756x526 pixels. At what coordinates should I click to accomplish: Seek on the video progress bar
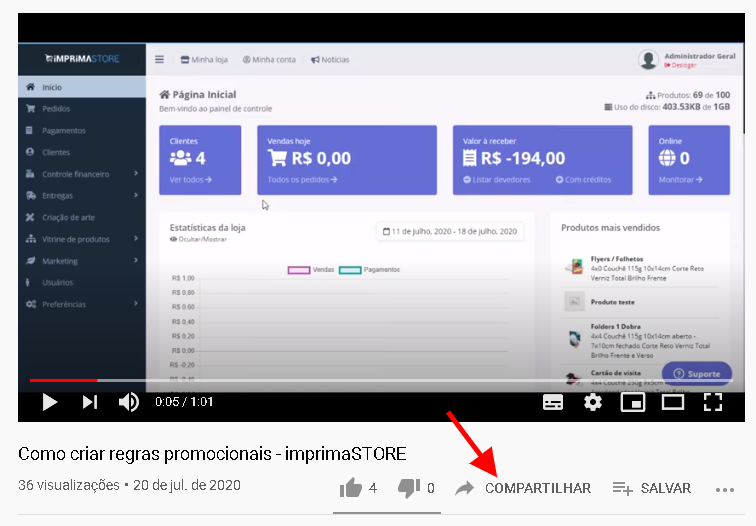pos(381,380)
